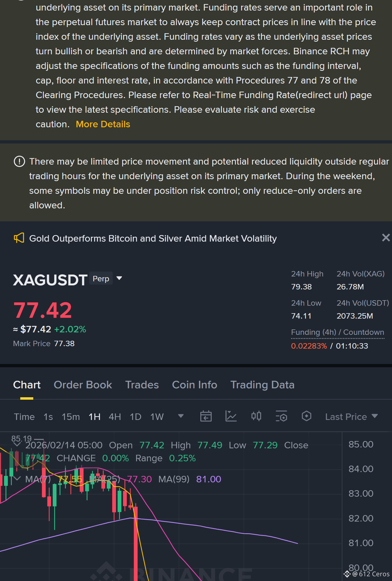Image resolution: width=392 pixels, height=581 pixels.
Task: Open the technical indicators line chart icon
Action: click(231, 416)
